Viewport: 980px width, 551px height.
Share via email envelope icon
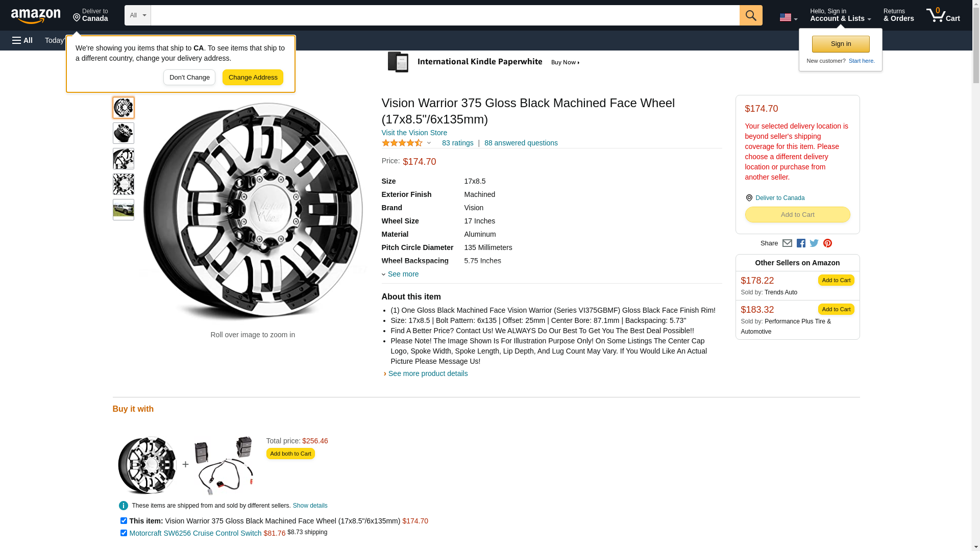point(787,243)
